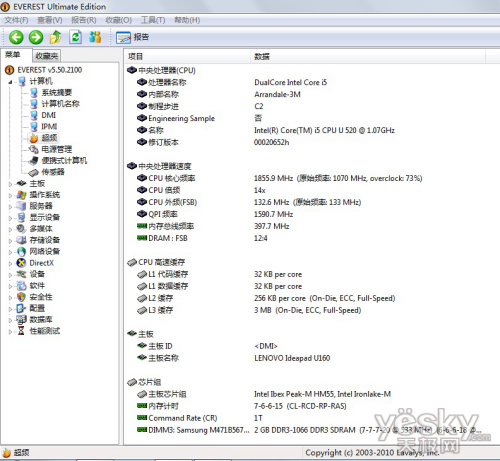
Task: Select 便携式计算机 in the tree
Action: tap(58, 161)
